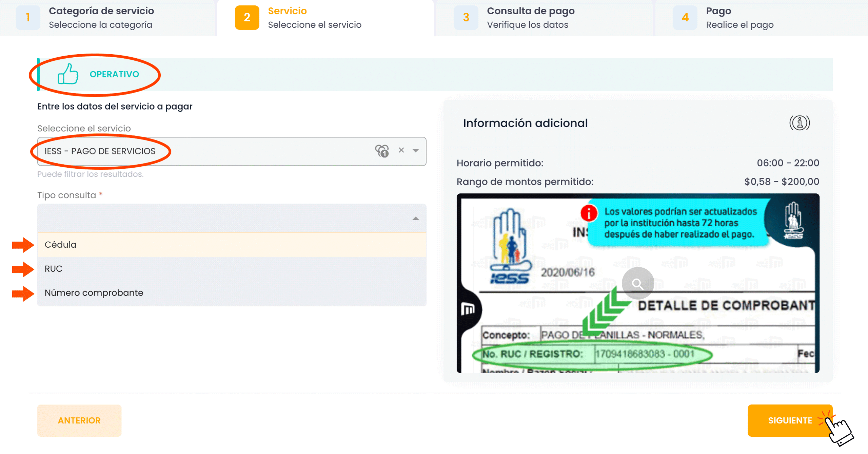Choose Cédula option
This screenshot has width=868, height=454.
tap(232, 245)
